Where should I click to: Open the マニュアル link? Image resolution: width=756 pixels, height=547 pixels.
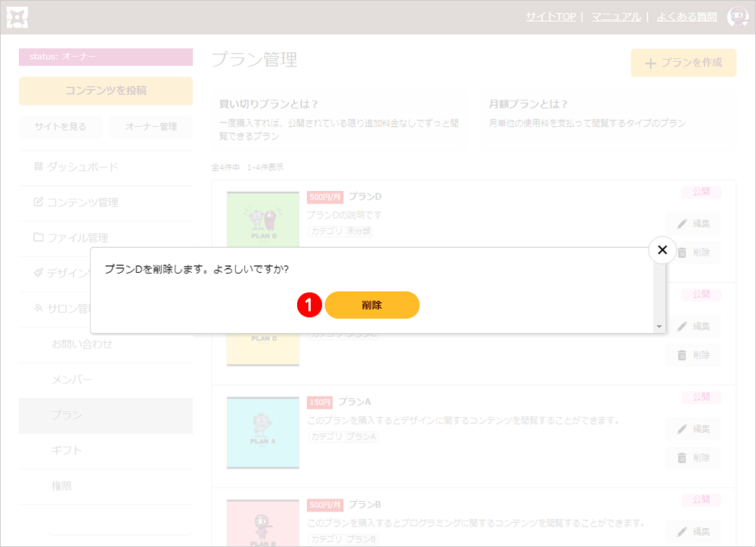tap(615, 17)
